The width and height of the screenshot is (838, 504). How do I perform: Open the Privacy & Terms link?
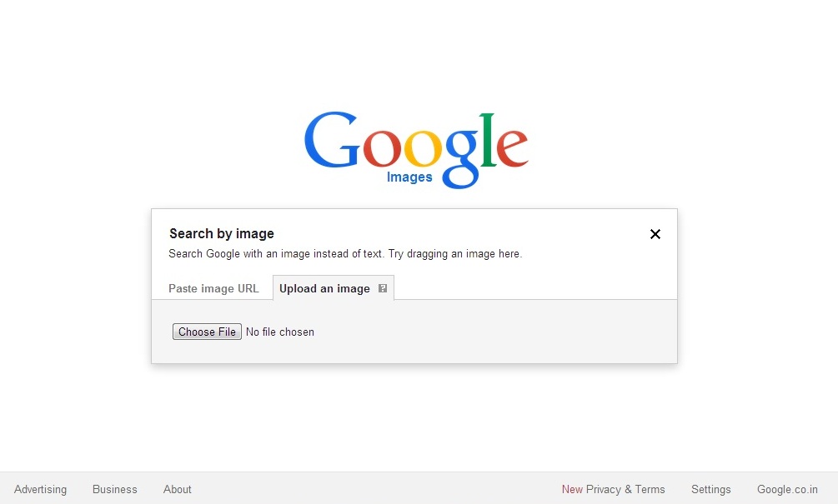tap(626, 489)
